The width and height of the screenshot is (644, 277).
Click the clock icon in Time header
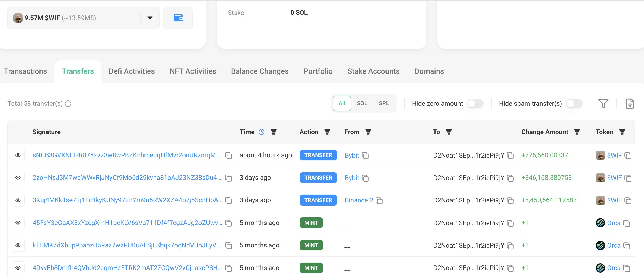pyautogui.click(x=262, y=132)
